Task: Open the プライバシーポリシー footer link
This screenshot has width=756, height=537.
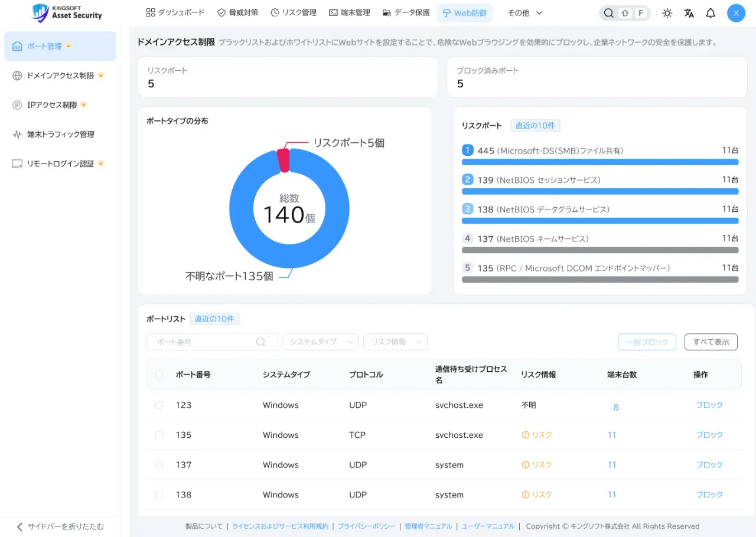Action: 366,526
